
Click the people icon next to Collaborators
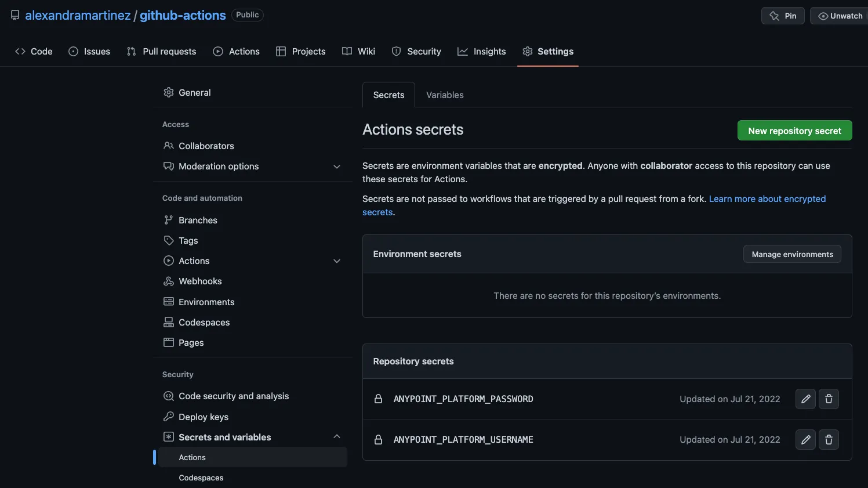click(x=169, y=146)
